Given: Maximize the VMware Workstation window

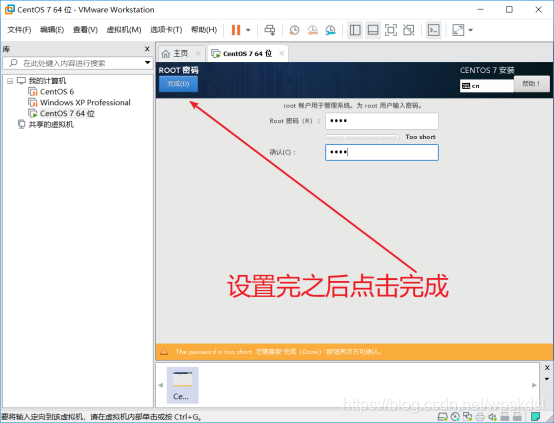Looking at the screenshot, I should pos(509,10).
